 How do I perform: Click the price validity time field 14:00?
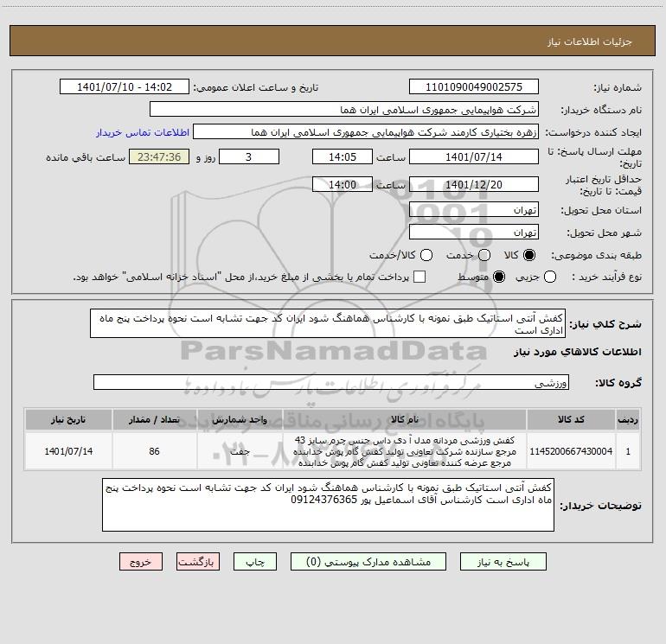343,184
